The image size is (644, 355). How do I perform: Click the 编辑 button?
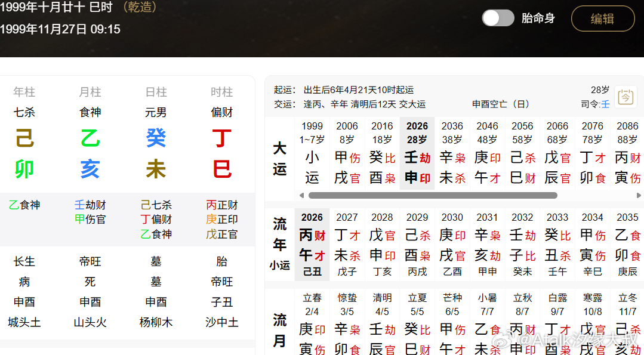click(x=602, y=18)
